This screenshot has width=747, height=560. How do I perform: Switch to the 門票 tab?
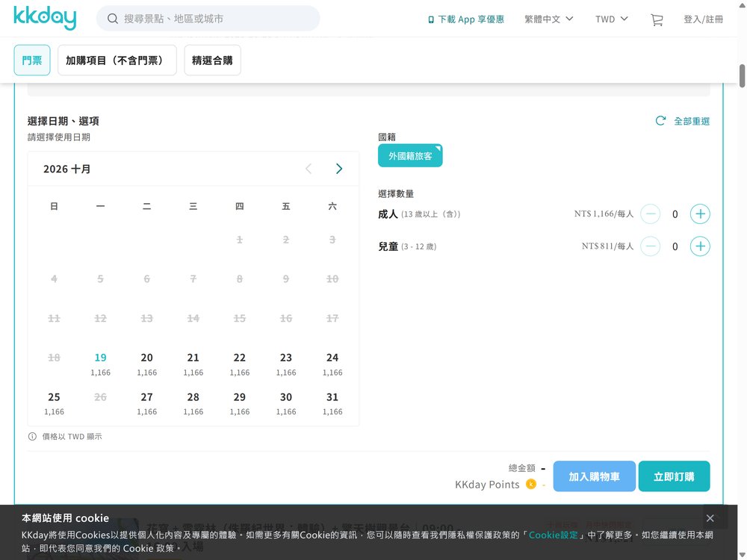point(32,60)
